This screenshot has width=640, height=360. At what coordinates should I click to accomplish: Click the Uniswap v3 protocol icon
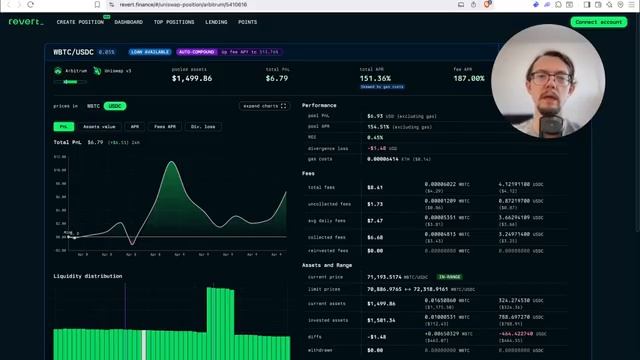click(97, 71)
